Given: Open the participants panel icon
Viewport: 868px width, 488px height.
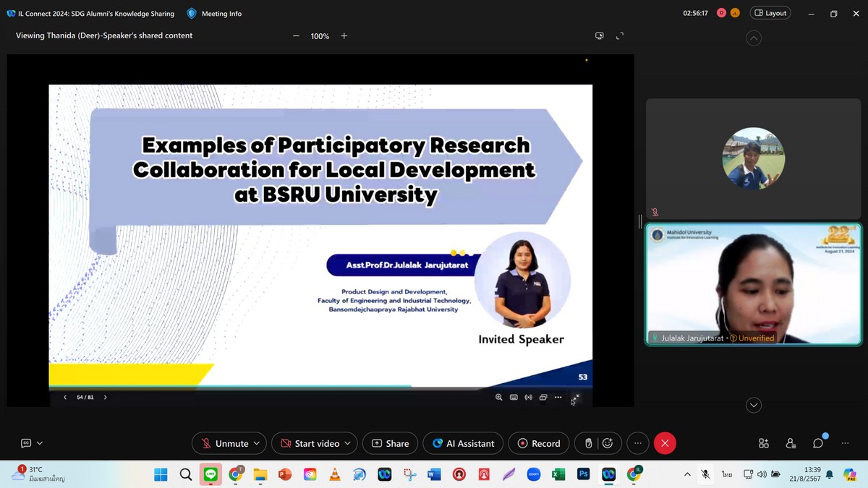Looking at the screenshot, I should [x=791, y=443].
